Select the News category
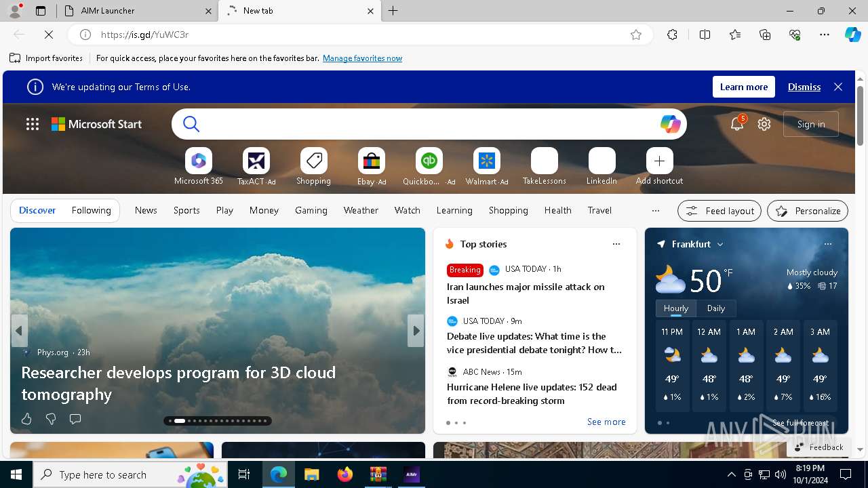This screenshot has width=868, height=488. [146, 211]
